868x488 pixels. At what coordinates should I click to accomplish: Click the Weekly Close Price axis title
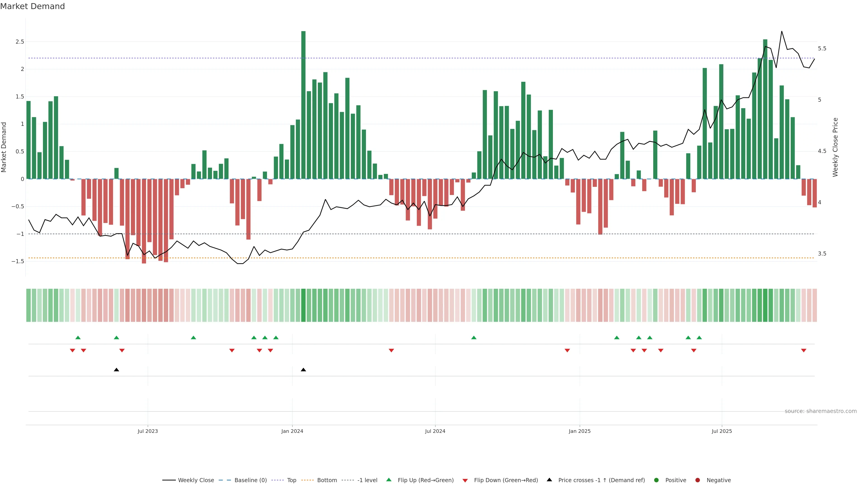(835, 147)
